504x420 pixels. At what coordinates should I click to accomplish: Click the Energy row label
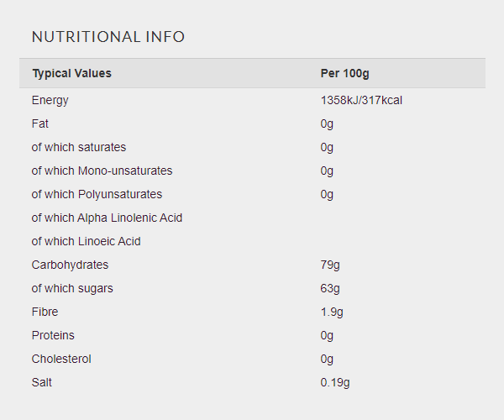point(50,100)
